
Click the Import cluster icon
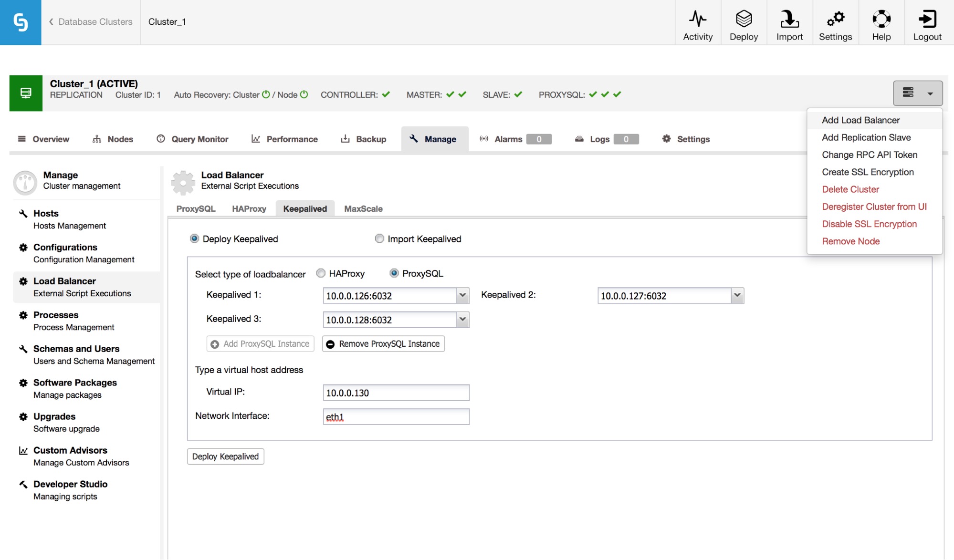[x=789, y=19]
